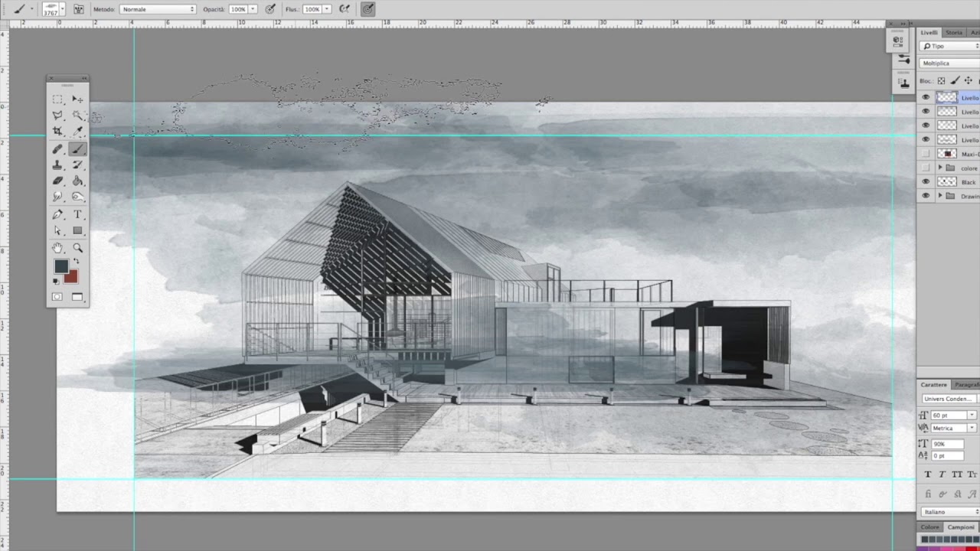980x551 pixels.
Task: Select the Crop tool
Action: [57, 131]
